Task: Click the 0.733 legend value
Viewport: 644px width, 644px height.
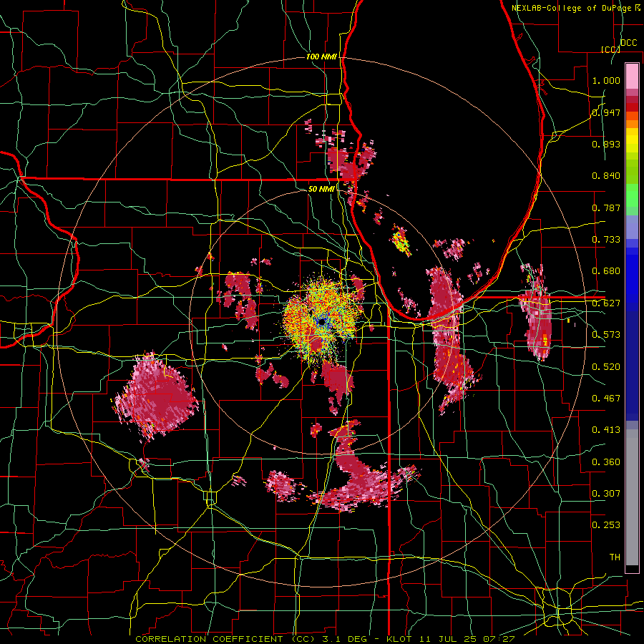Action: [x=606, y=240]
